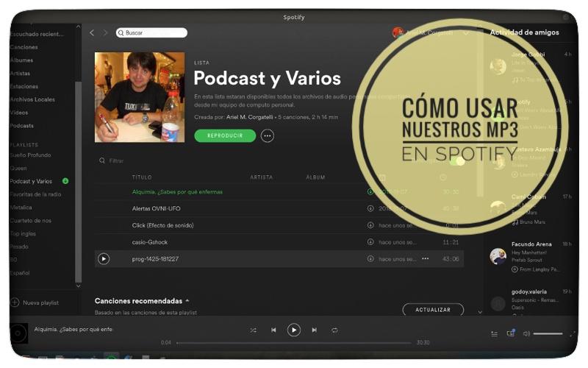Open more options for prog-1425-181227 track
588x368 pixels.
tap(425, 259)
